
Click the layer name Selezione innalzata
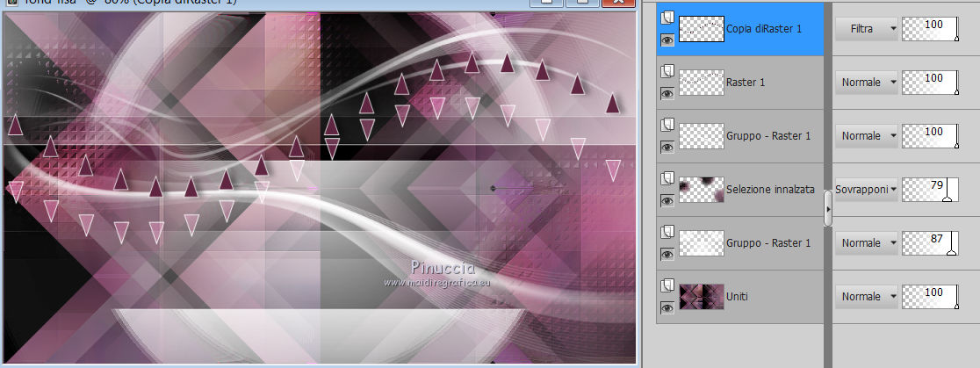(x=770, y=190)
